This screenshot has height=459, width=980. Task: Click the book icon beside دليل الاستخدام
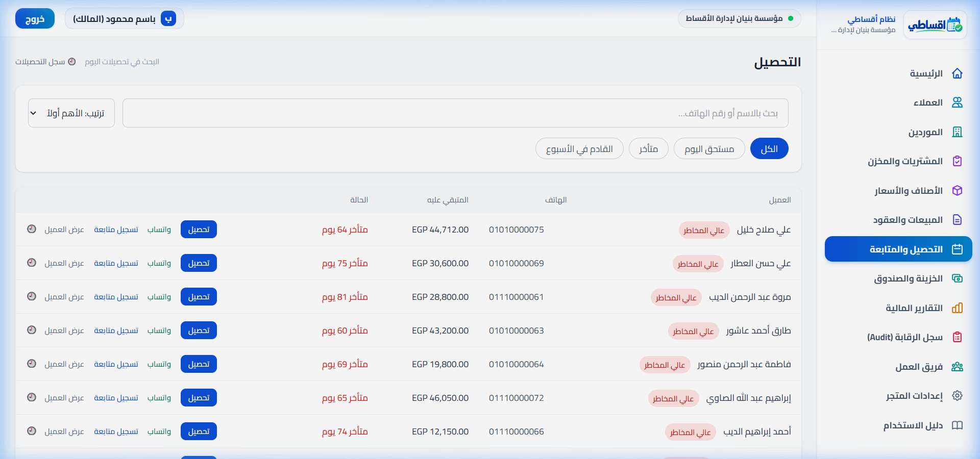click(x=957, y=425)
